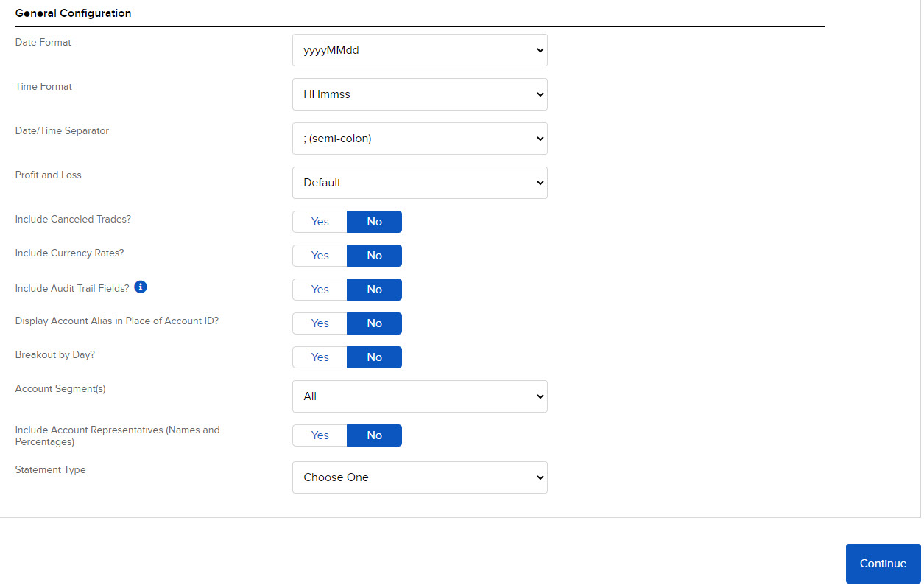
Task: Set Include Audit Trail Fields to No
Action: (x=374, y=289)
